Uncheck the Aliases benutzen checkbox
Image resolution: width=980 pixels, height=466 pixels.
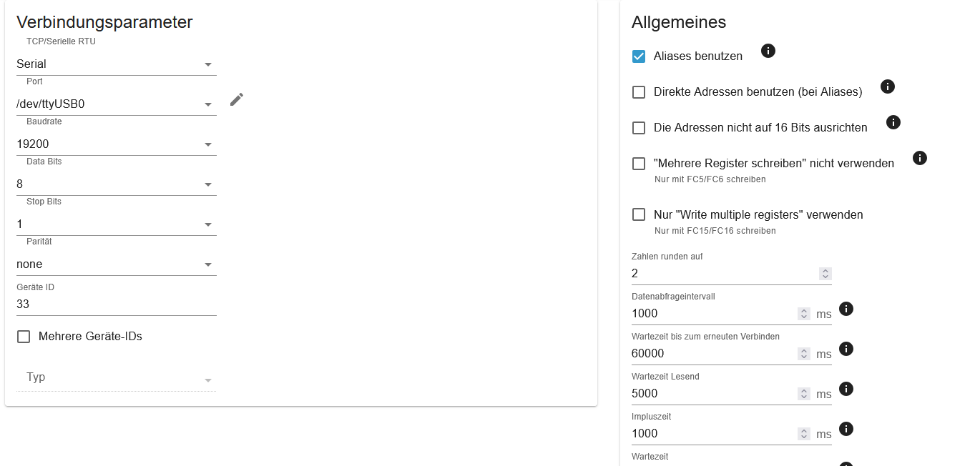639,56
